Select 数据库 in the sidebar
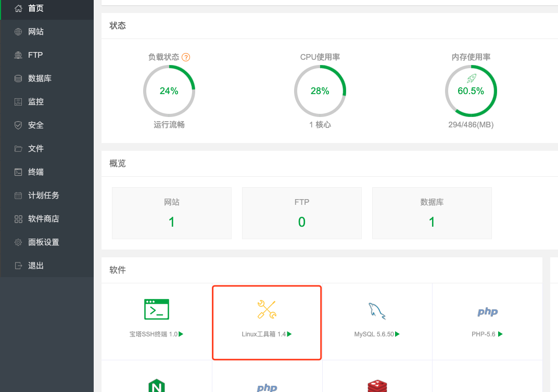 [x=47, y=79]
